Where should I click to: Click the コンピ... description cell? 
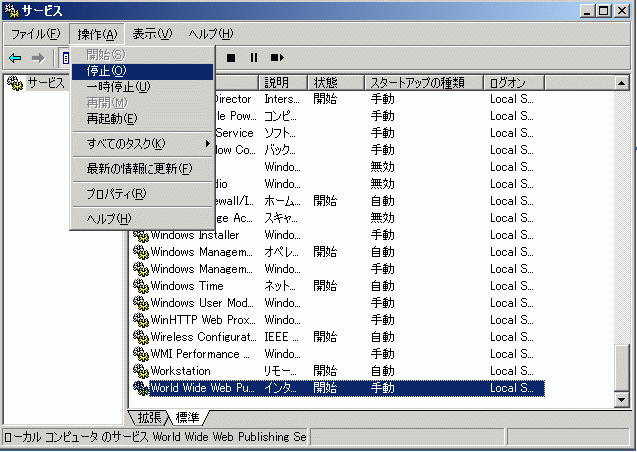280,117
